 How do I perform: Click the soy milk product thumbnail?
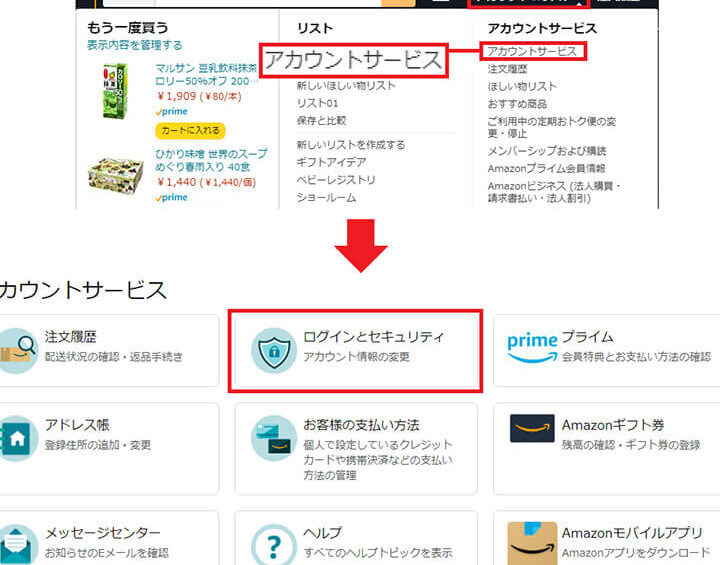click(115, 91)
